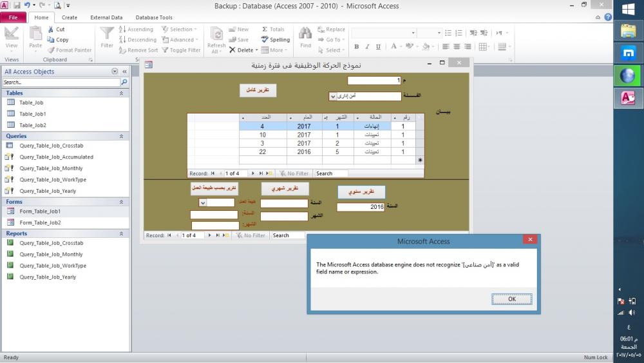Run Spelling check
Image resolution: width=644 pixels, height=363 pixels.
276,40
